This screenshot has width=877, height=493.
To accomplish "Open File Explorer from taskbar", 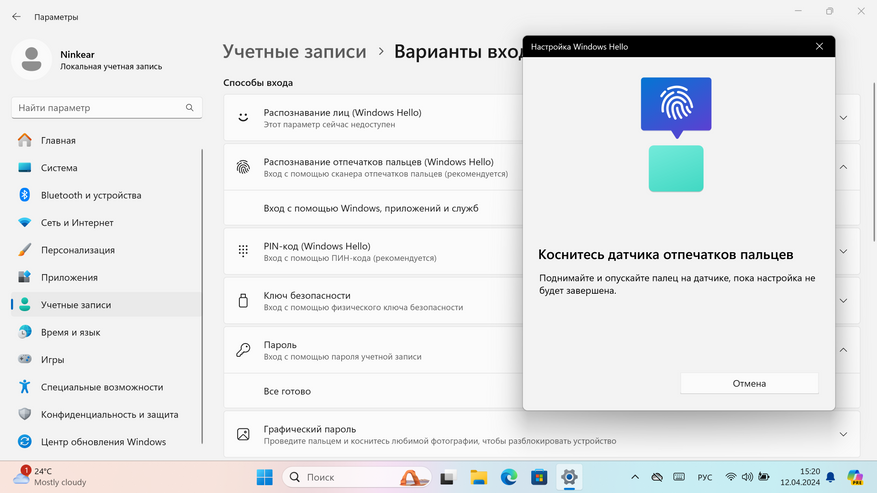I will [478, 477].
